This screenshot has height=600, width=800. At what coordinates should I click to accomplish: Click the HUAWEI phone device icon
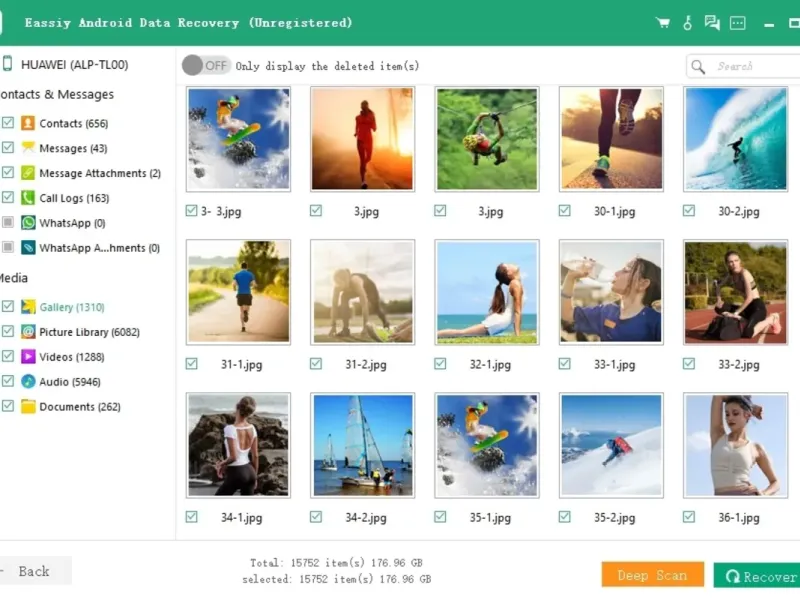coord(8,64)
